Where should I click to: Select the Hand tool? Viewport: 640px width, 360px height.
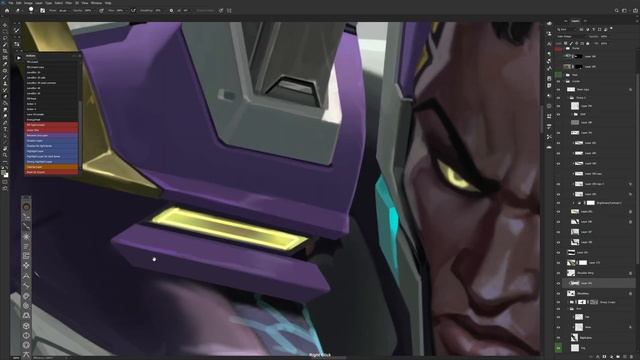5,149
